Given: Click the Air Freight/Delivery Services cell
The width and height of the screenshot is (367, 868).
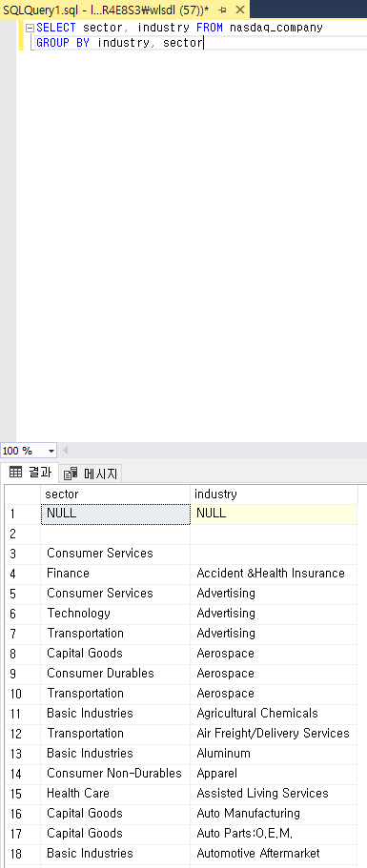Looking at the screenshot, I should click(274, 734).
